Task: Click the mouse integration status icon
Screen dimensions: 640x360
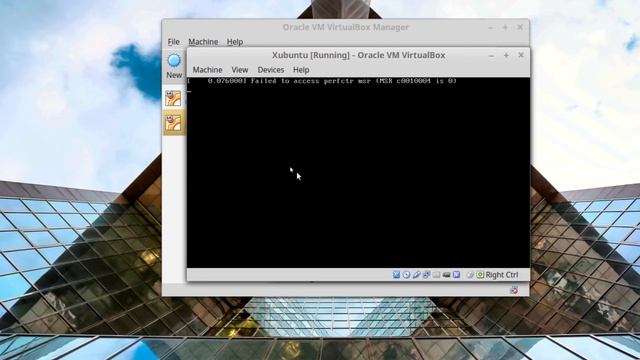Action: coord(470,275)
